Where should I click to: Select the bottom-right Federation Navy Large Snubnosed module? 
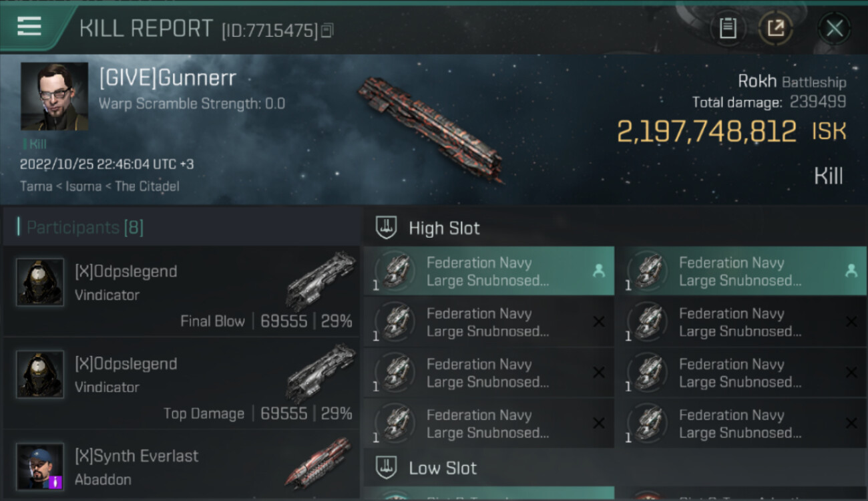pos(740,424)
